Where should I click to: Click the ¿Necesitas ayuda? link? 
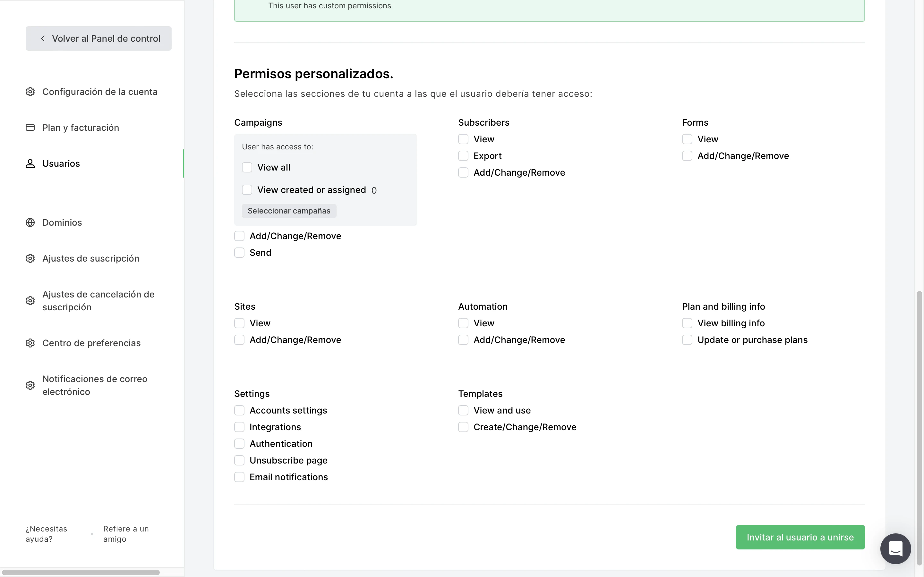click(46, 533)
